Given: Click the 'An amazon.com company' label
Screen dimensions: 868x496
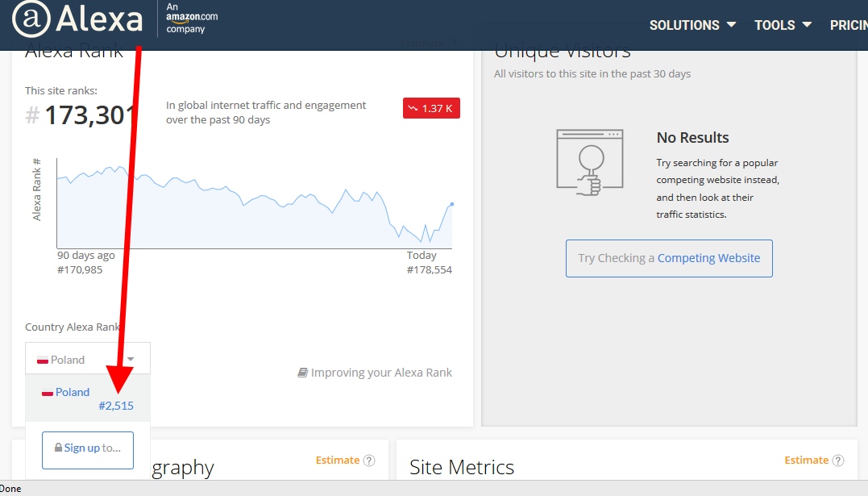Looking at the screenshot, I should (x=192, y=18).
